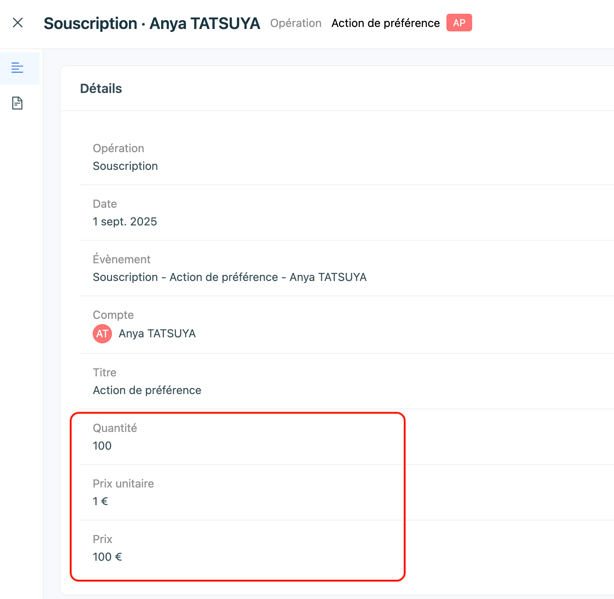Select the quantity value 100

[102, 446]
